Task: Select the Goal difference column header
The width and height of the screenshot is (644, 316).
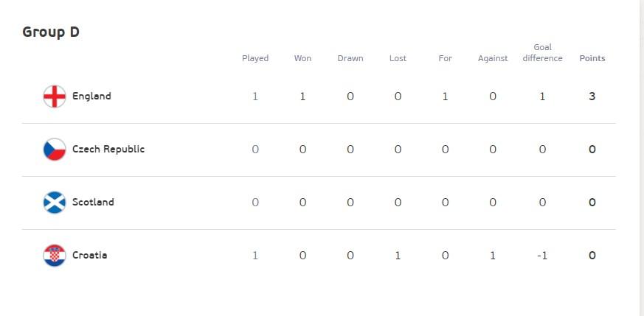Action: click(x=542, y=53)
